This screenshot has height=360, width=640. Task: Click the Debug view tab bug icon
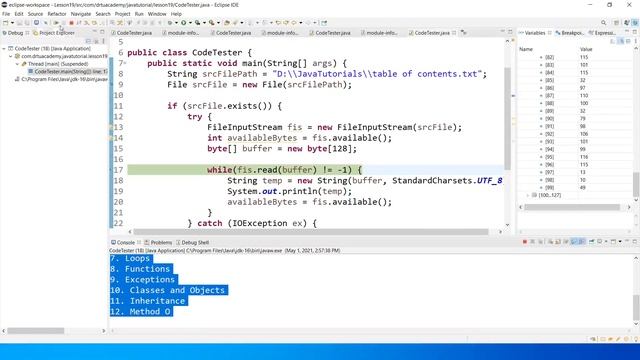pyautogui.click(x=5, y=33)
